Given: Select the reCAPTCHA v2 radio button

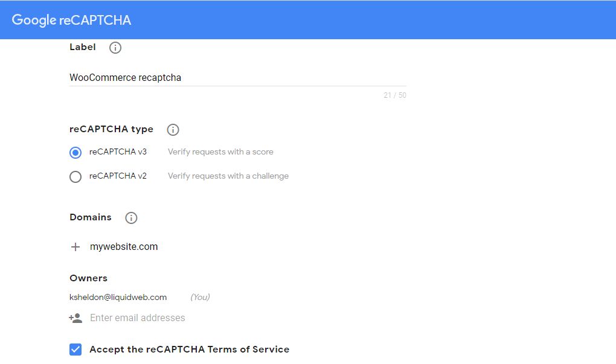Looking at the screenshot, I should tap(75, 177).
